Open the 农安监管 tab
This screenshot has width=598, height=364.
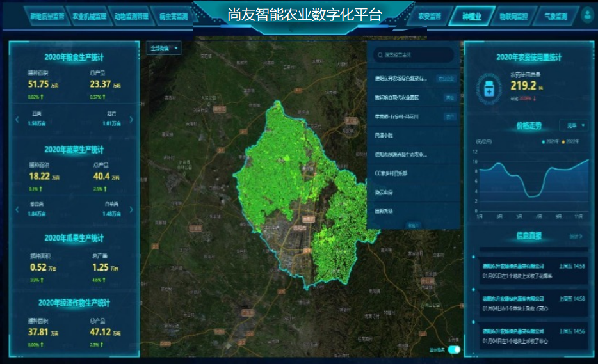(x=430, y=17)
